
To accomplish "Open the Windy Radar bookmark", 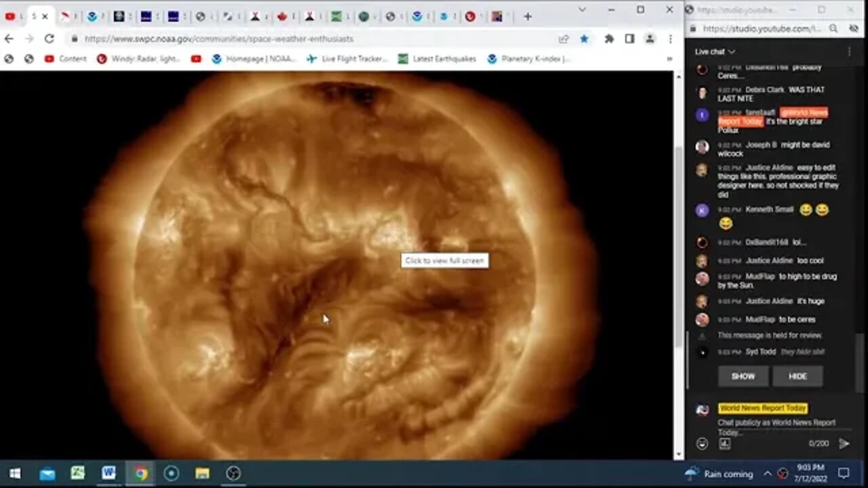I will pos(139,59).
